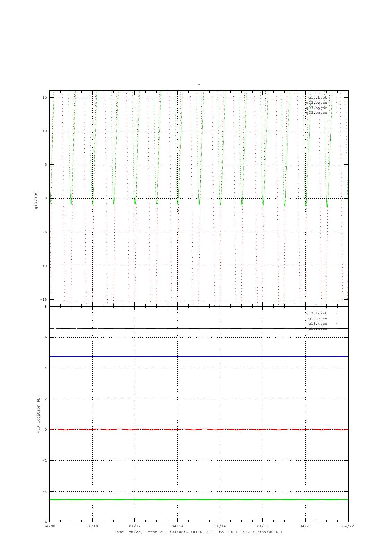Click the g13.xgse legend entry
The width and height of the screenshot is (392, 555).
click(x=318, y=318)
